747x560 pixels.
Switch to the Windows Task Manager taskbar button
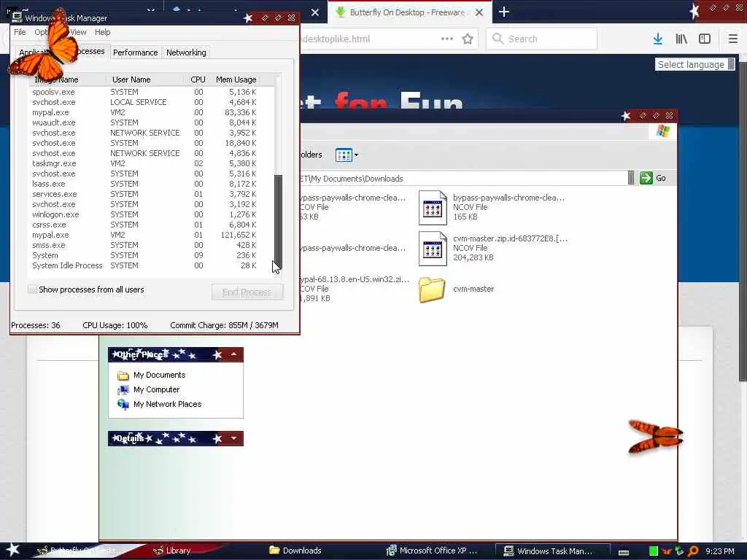coord(552,551)
